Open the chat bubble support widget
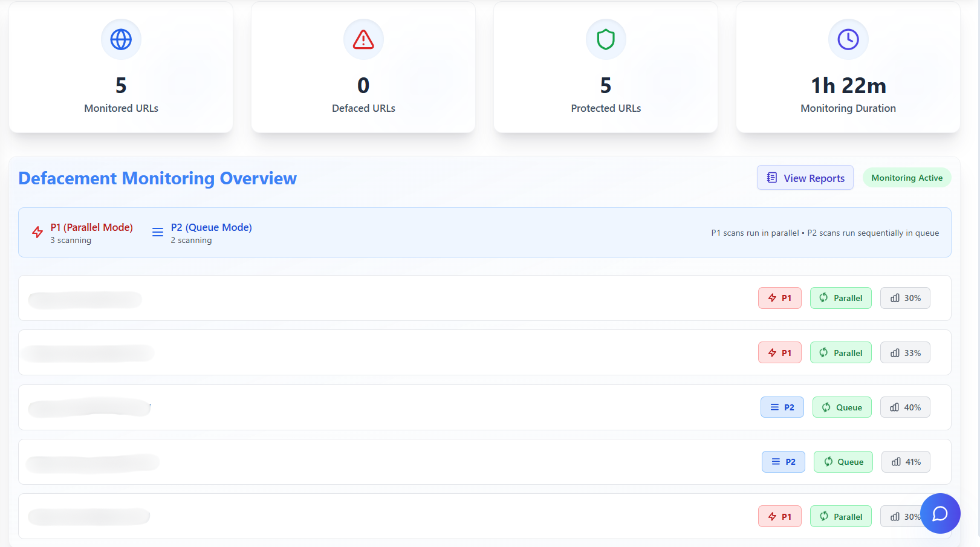980x547 pixels. click(x=940, y=513)
